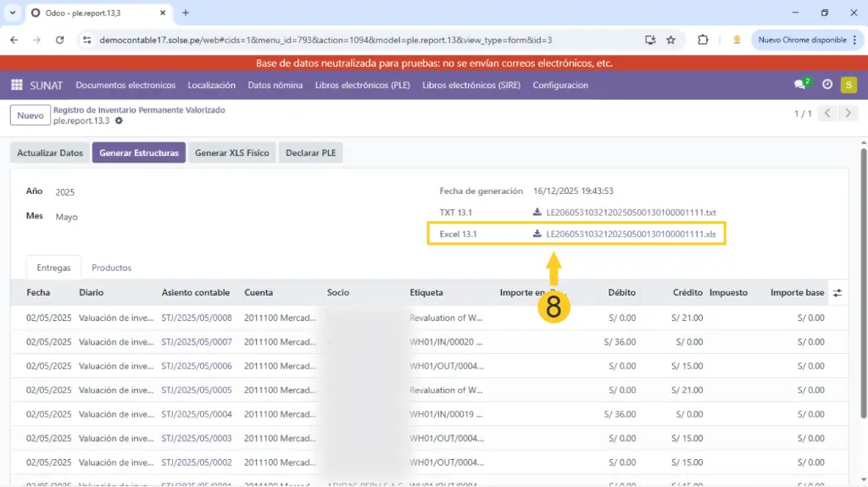
Task: Go to previous record arrow
Action: (828, 113)
